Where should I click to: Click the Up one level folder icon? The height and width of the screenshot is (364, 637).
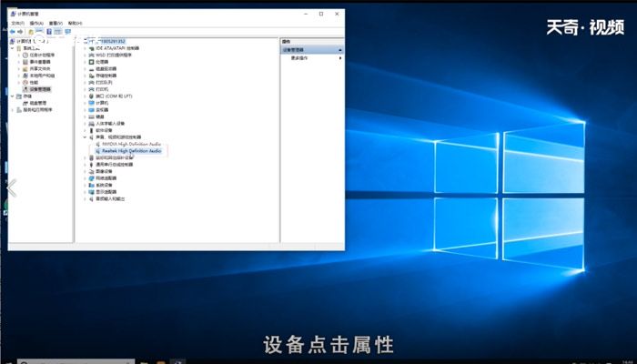(x=30, y=32)
